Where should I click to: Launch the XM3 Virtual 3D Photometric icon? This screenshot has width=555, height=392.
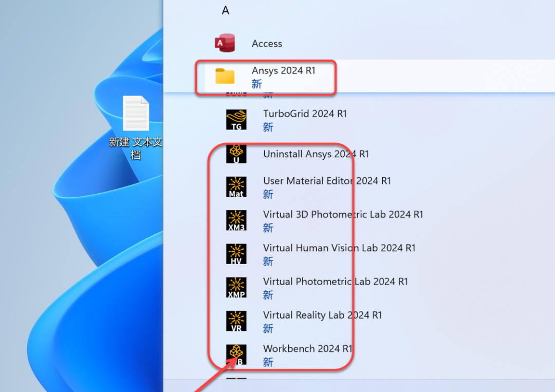point(236,220)
